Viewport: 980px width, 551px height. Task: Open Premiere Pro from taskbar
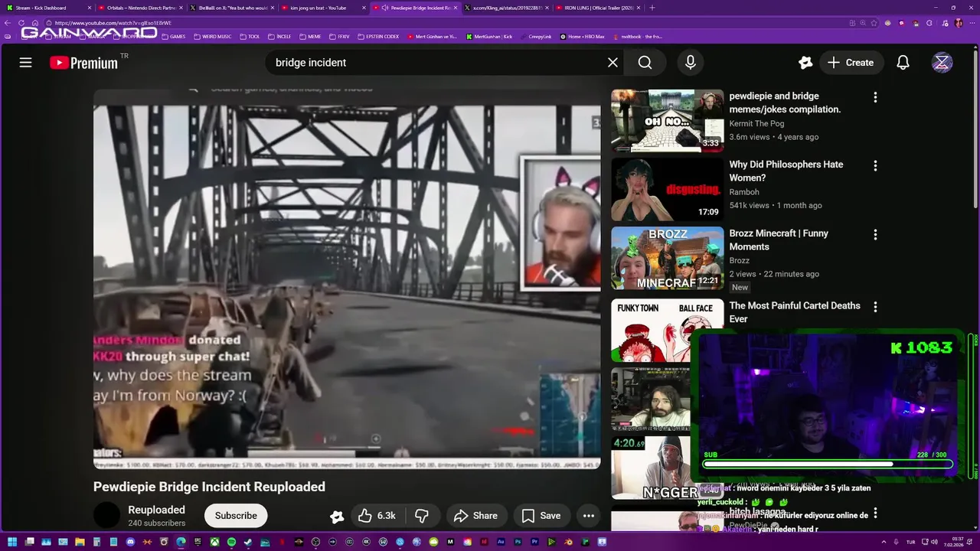pyautogui.click(x=535, y=542)
